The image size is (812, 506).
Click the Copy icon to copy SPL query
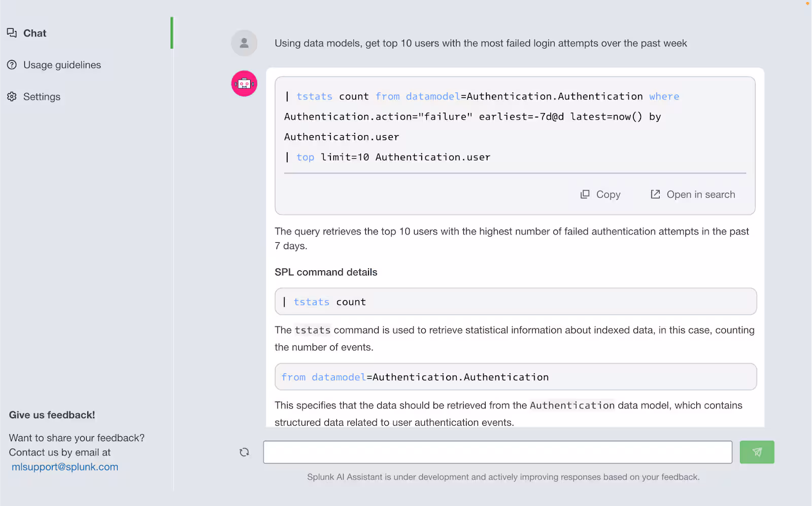point(586,194)
